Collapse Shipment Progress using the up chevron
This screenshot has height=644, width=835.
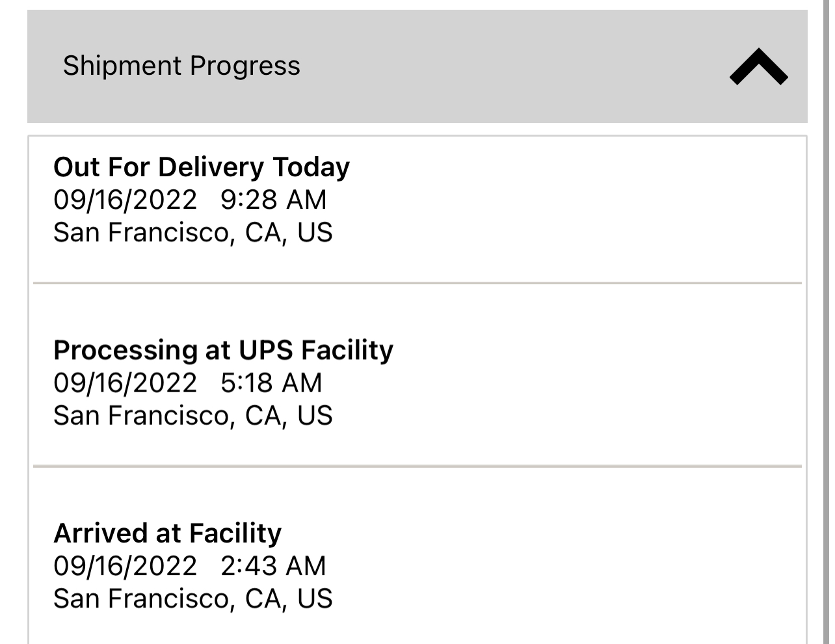(758, 67)
